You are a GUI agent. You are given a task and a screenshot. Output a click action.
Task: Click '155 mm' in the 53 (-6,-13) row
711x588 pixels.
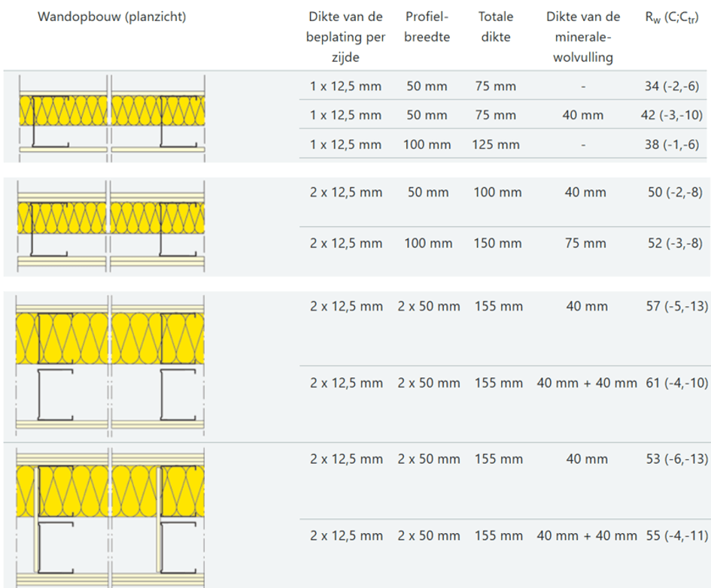pos(499,459)
